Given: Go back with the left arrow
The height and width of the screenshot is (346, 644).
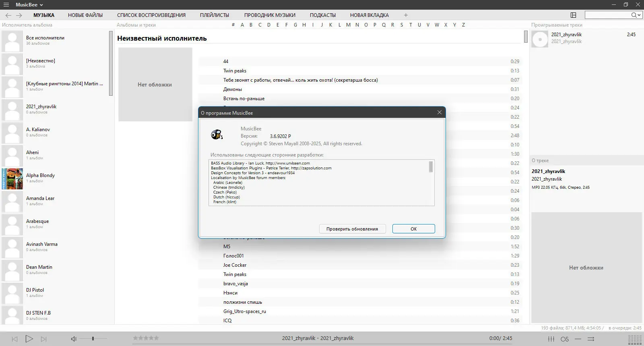Looking at the screenshot, I should coord(8,15).
